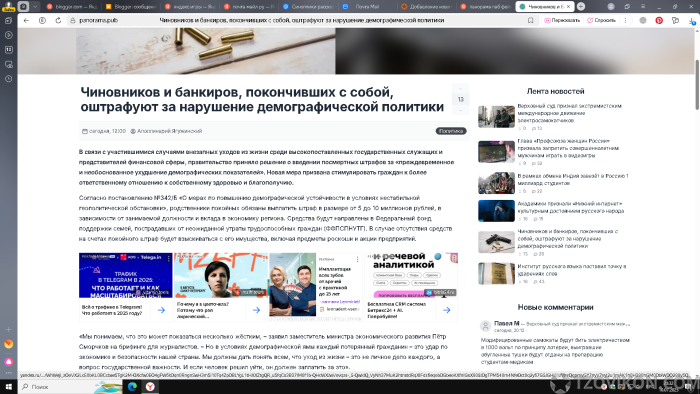Downvote the article with the arrow below 13
This screenshot has width=700, height=394.
point(461,110)
